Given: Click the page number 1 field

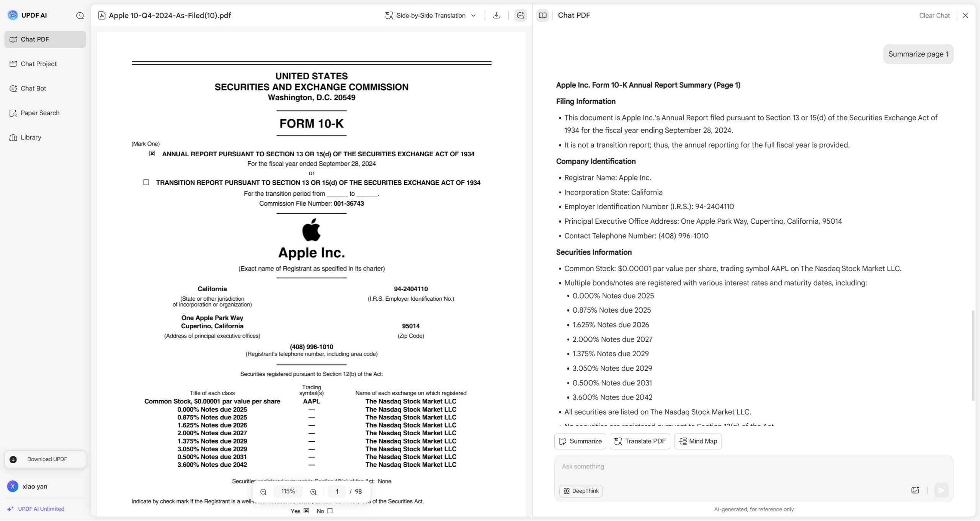Looking at the screenshot, I should [x=337, y=492].
